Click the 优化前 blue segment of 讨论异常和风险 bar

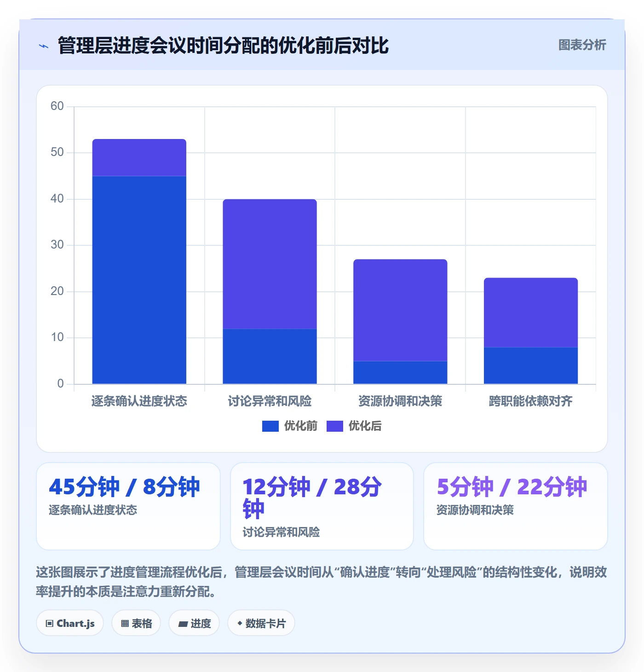coord(270,356)
